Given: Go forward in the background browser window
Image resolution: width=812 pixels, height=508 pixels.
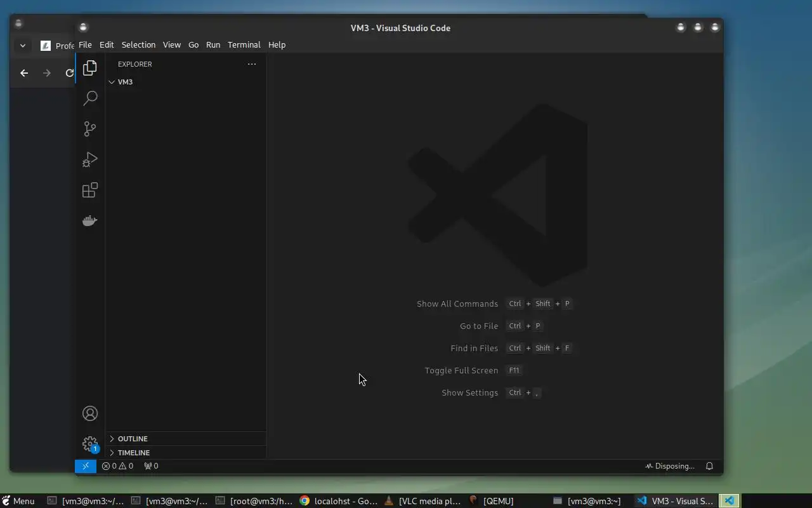Looking at the screenshot, I should 46,73.
